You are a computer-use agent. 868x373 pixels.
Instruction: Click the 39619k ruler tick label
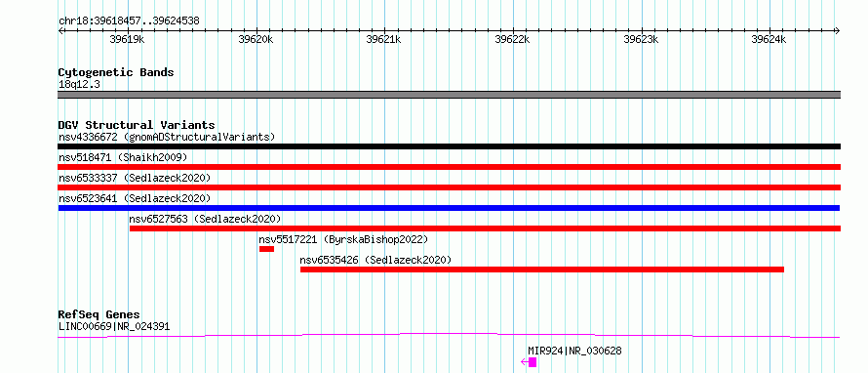click(x=128, y=39)
